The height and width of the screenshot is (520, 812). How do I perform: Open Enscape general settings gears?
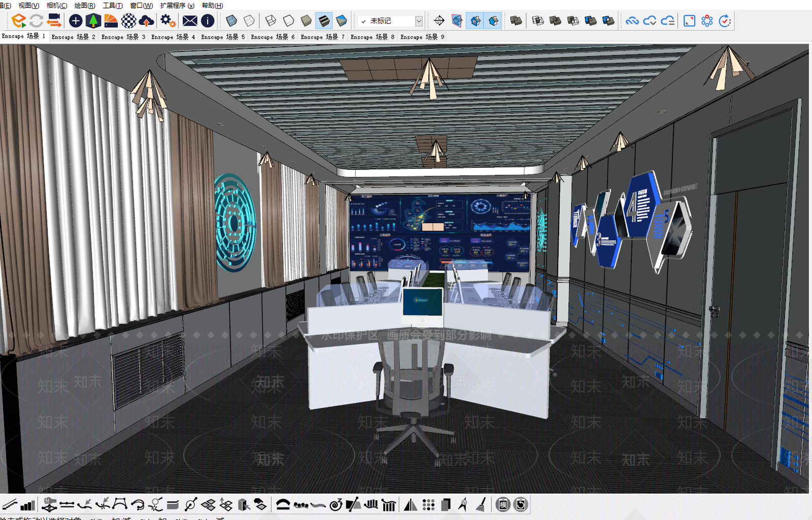pos(168,21)
